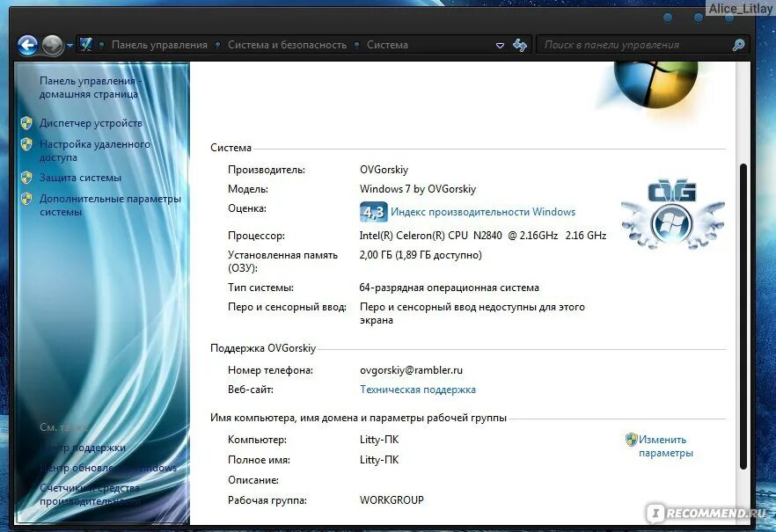Click shield icon beside Дополнительные параметры системы
Image resolution: width=776 pixels, height=532 pixels.
click(x=26, y=199)
